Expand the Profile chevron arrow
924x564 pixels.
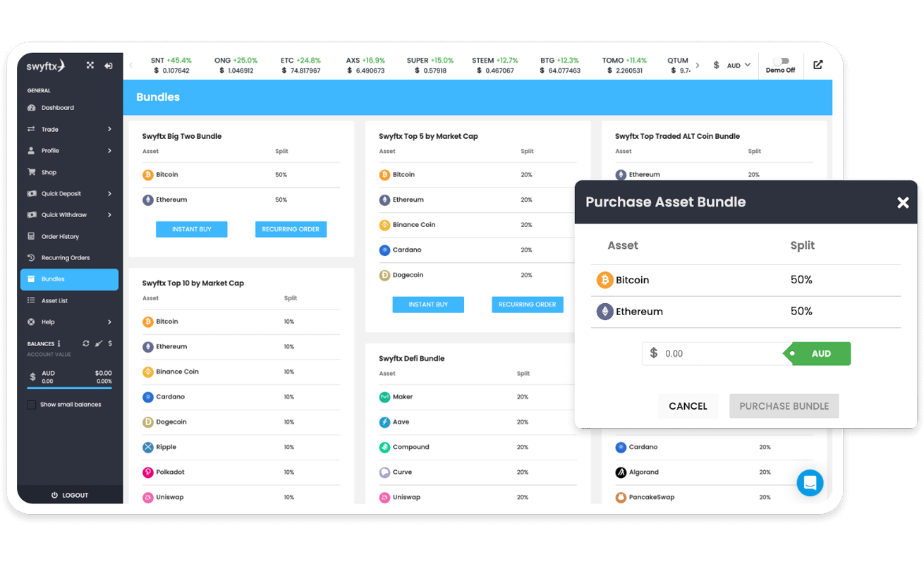point(109,151)
